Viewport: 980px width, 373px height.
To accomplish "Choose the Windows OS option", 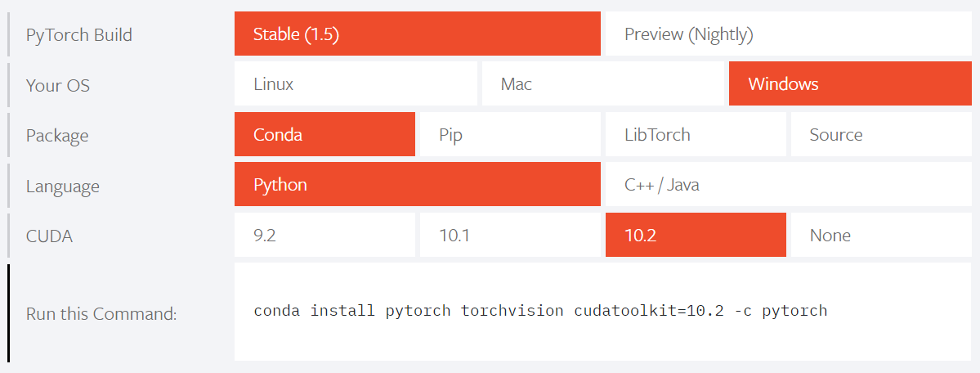I will pos(850,84).
